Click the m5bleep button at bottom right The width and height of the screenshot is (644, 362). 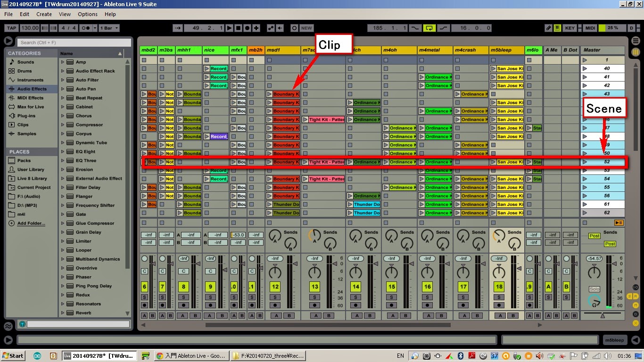tap(614, 340)
